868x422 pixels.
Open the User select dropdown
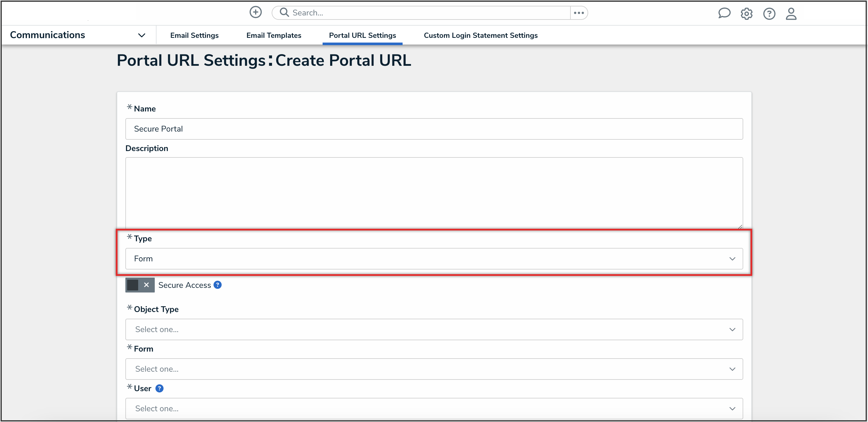[x=434, y=408]
